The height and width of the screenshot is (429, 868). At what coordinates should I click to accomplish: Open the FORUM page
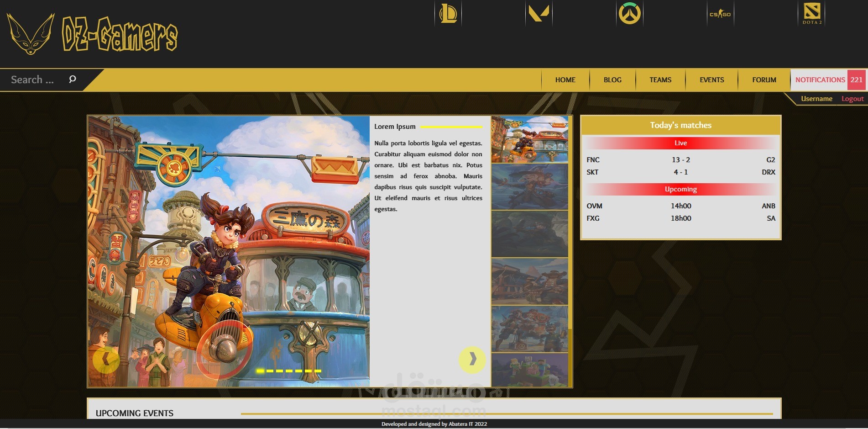point(764,80)
